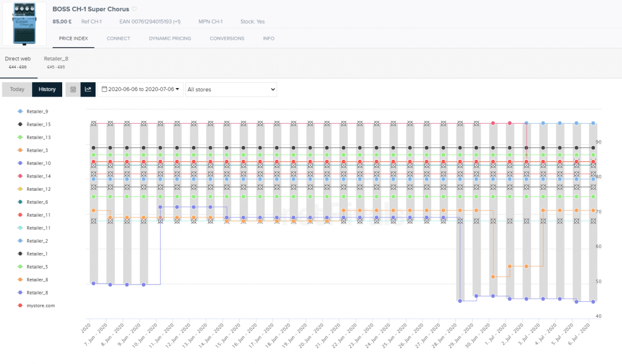
Task: Select the line chart view icon
Action: click(88, 89)
